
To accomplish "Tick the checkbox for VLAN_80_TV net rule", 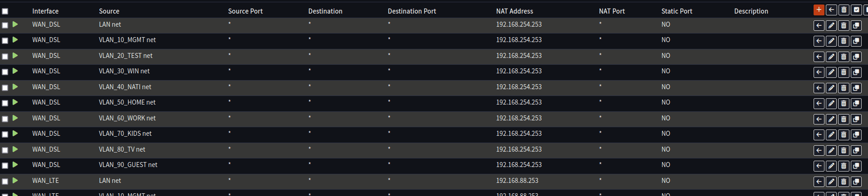I will [x=5, y=150].
